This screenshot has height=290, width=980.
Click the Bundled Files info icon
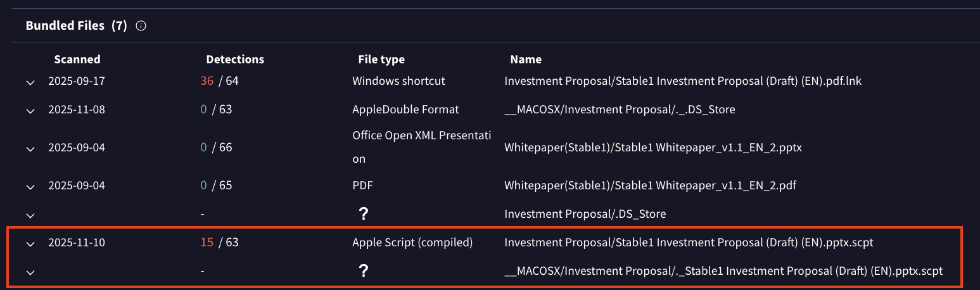[x=141, y=26]
